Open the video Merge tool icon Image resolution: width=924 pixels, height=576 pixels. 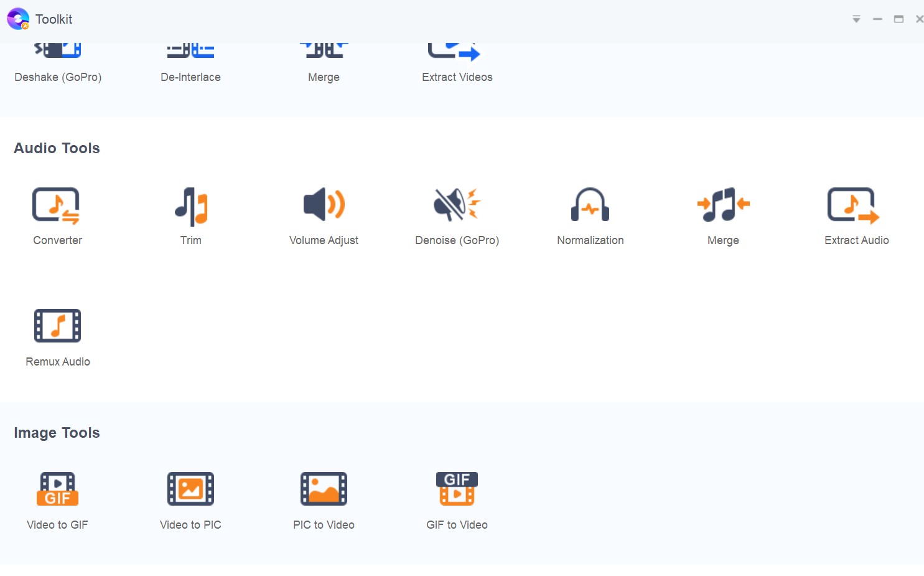324,51
